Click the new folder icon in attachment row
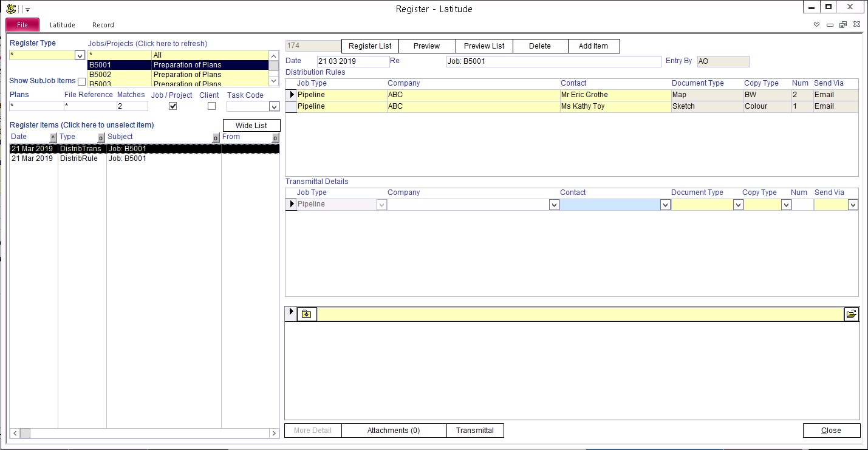 pos(307,314)
